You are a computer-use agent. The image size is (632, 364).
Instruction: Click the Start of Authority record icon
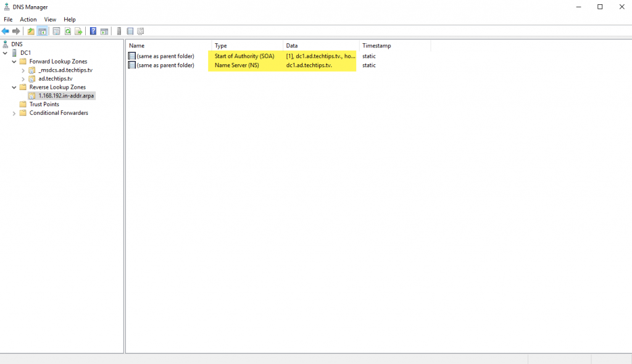click(x=132, y=56)
